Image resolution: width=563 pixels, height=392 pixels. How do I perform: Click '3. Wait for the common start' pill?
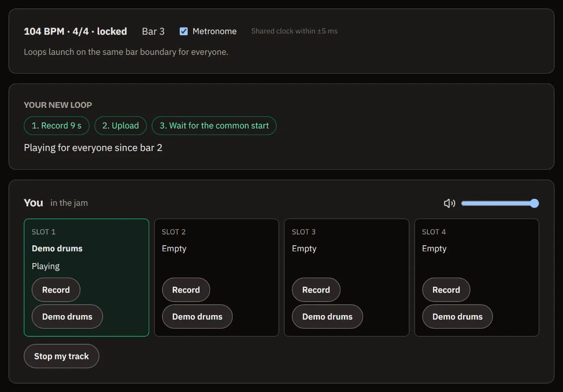[214, 126]
